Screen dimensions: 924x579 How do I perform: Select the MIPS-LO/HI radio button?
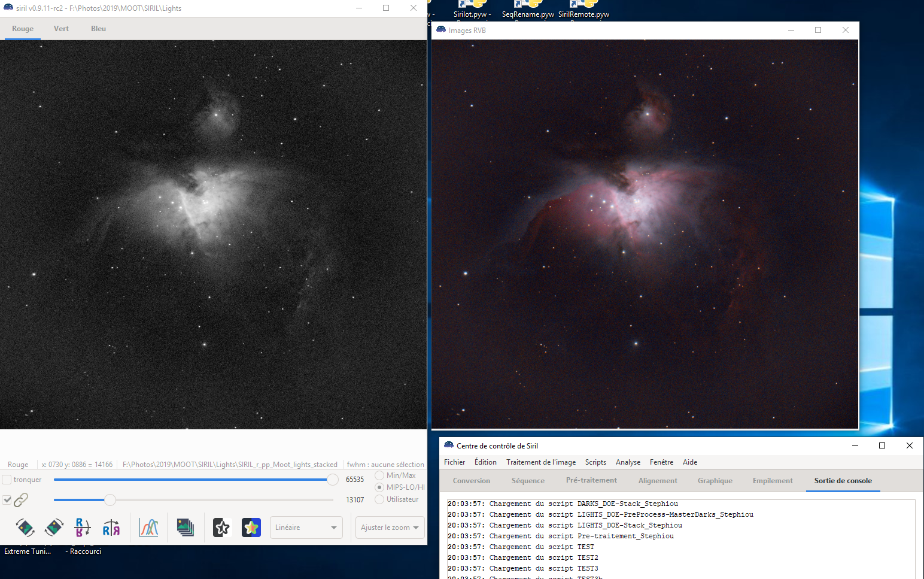(x=379, y=487)
